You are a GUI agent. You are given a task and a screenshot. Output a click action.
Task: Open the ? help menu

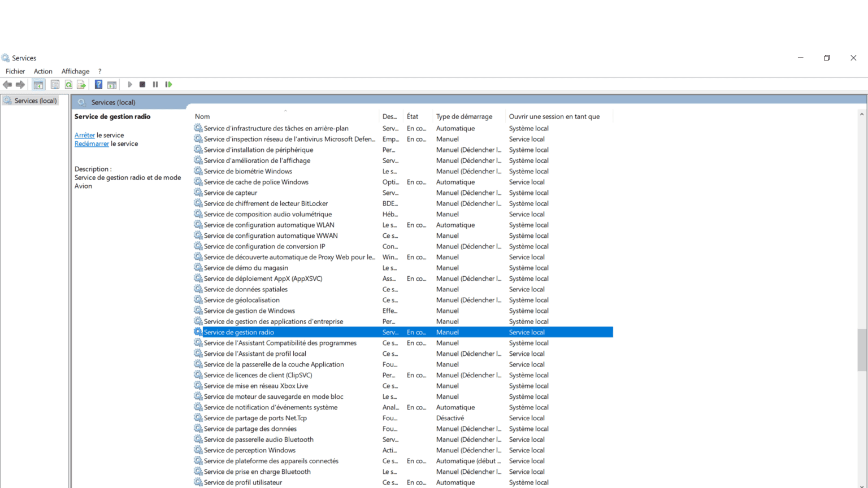(100, 71)
